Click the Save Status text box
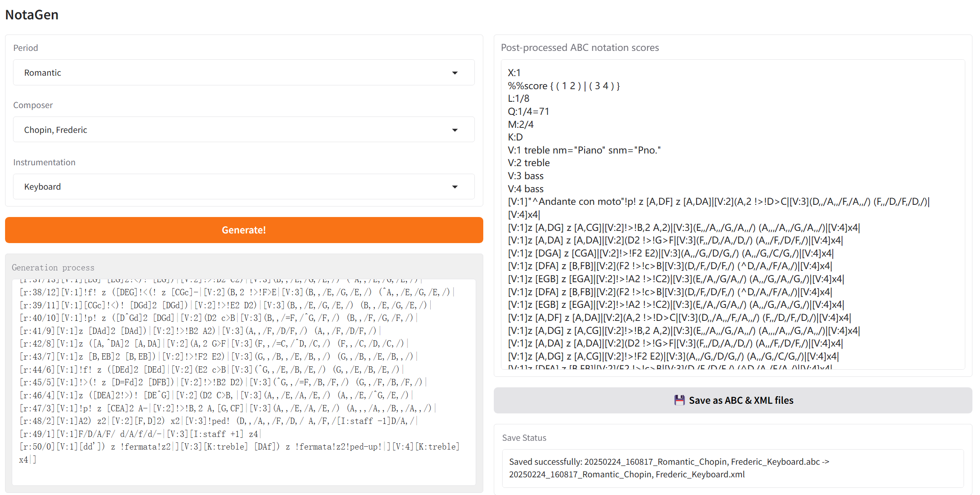Image resolution: width=980 pixels, height=495 pixels. click(x=732, y=468)
